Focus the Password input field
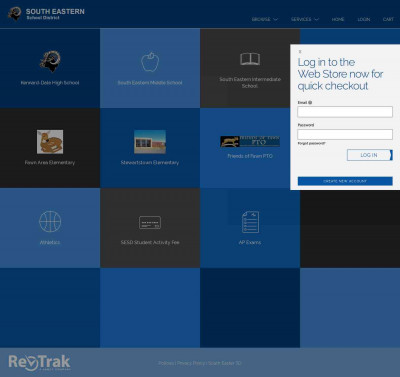 (x=345, y=134)
